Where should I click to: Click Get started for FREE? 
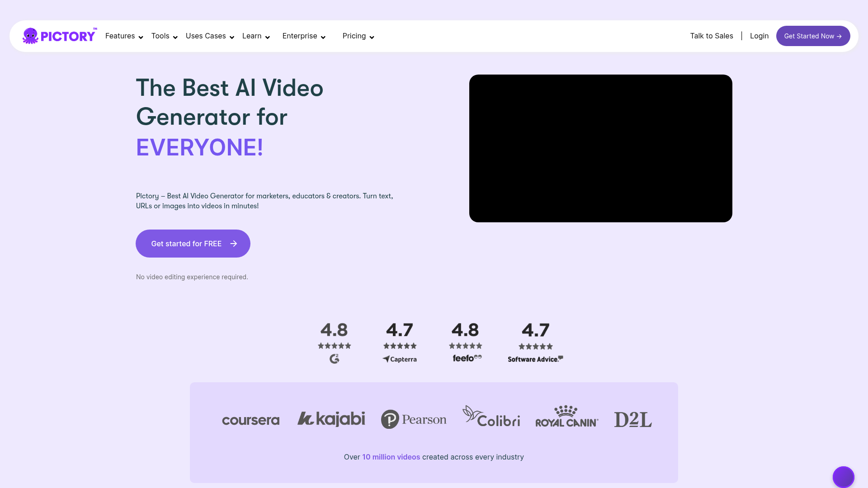(193, 244)
